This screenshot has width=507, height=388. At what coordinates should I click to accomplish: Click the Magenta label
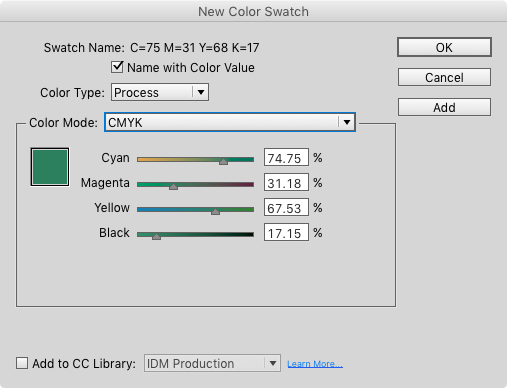105,183
